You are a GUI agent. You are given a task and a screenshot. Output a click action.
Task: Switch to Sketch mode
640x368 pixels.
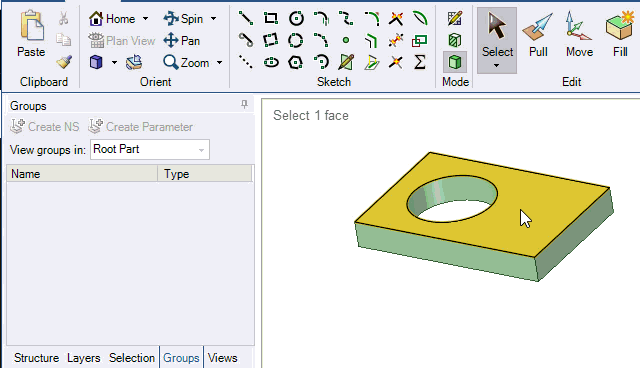pyautogui.click(x=455, y=18)
